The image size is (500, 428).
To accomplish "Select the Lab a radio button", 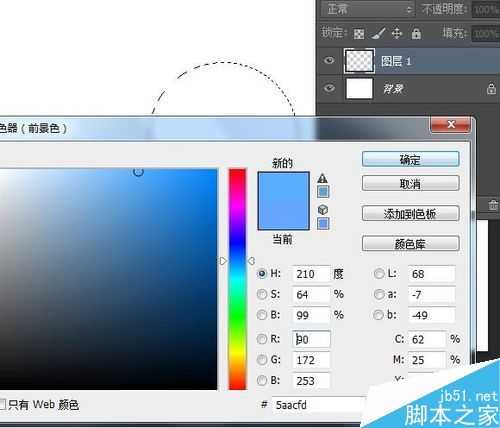I will click(379, 294).
